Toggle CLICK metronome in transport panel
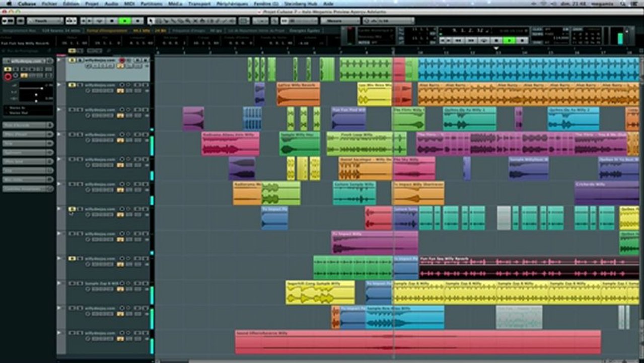 [x=537, y=29]
